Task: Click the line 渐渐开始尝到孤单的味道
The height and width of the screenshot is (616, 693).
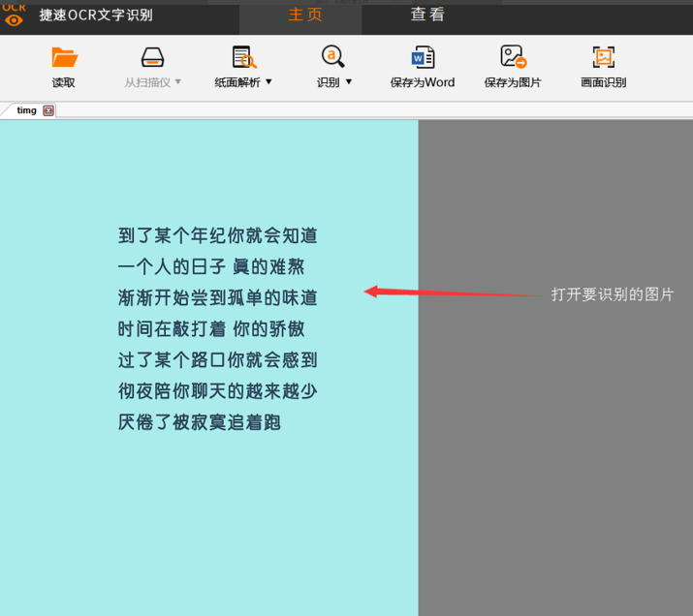Action: click(218, 298)
